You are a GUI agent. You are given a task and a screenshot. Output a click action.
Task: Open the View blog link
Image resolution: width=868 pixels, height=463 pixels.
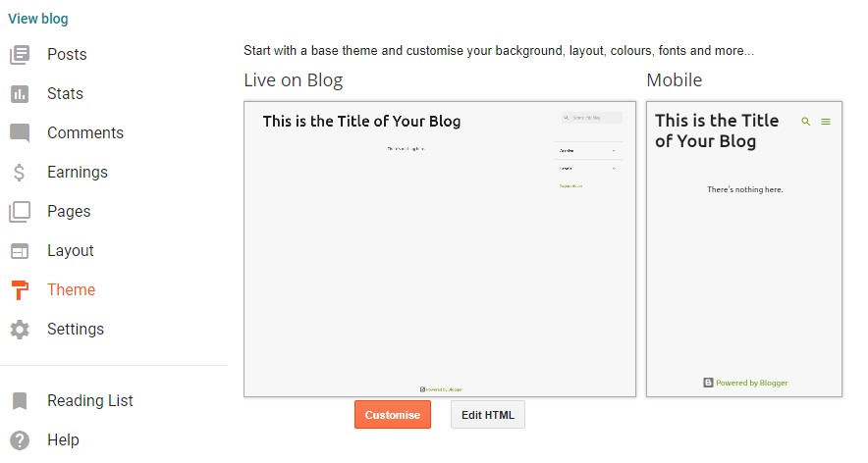(38, 19)
